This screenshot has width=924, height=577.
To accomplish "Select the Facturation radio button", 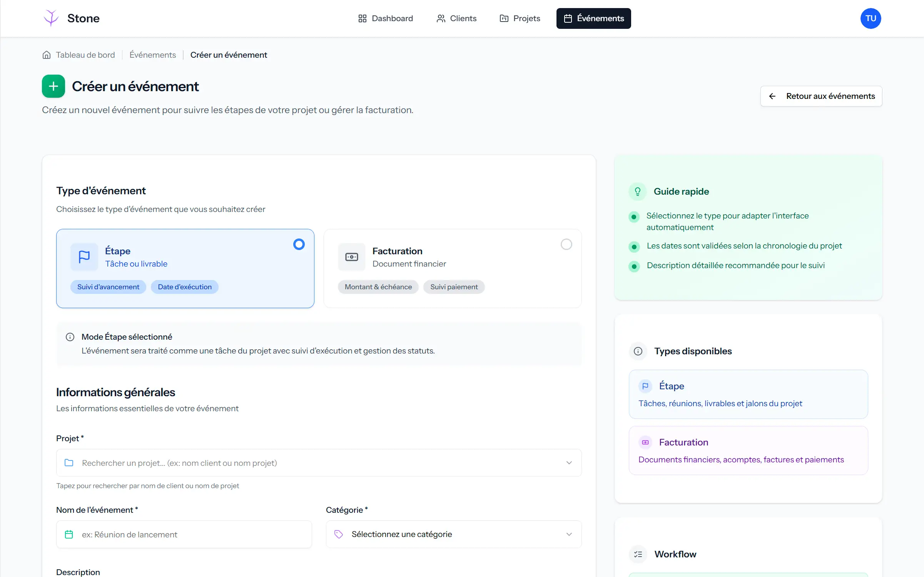I will [566, 244].
